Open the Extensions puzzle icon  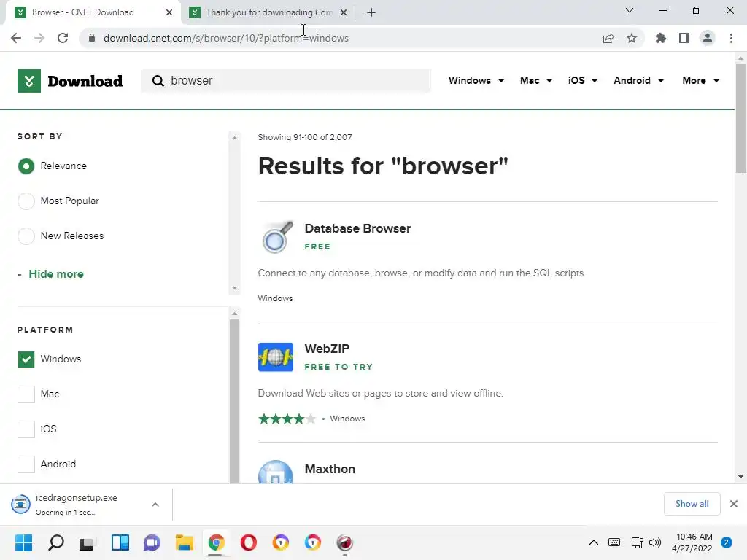[661, 38]
